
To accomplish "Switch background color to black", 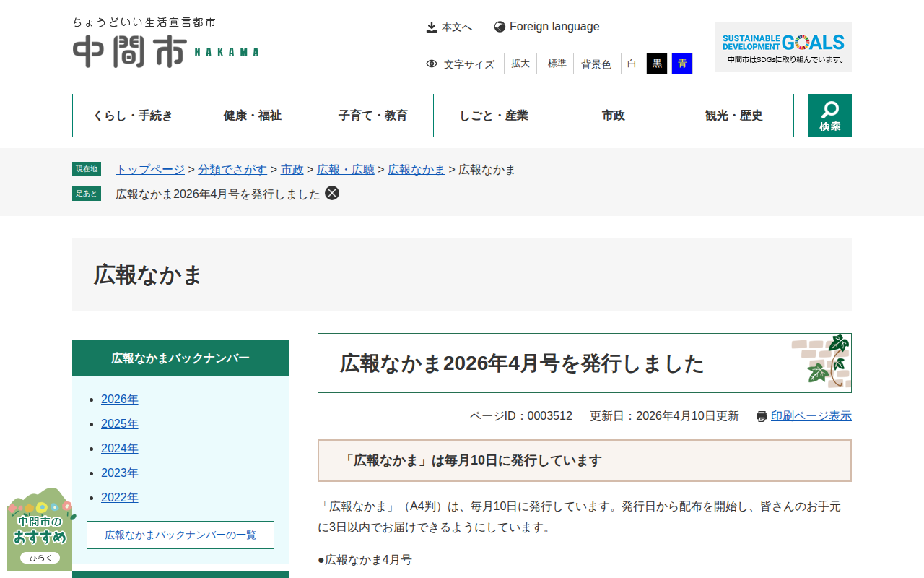I will (657, 64).
